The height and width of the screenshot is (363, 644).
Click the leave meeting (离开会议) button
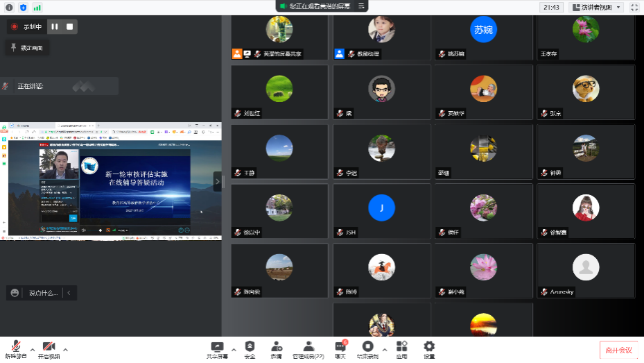tap(618, 350)
